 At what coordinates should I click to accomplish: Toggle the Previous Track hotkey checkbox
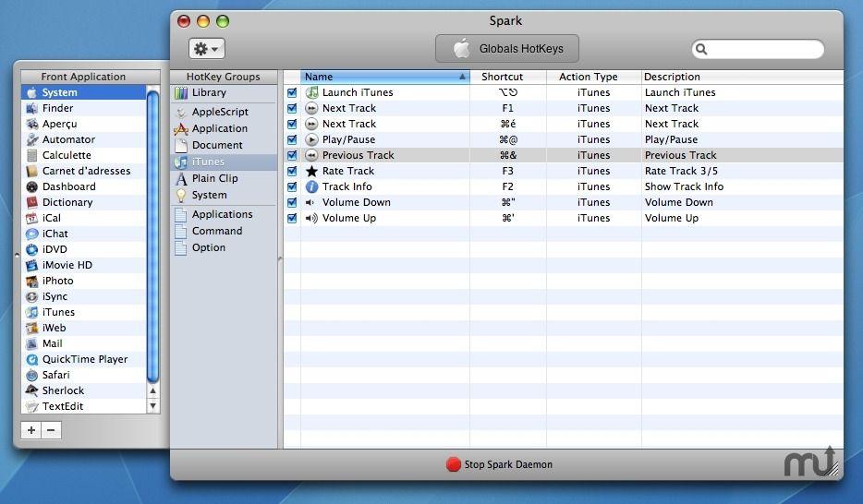pos(292,155)
